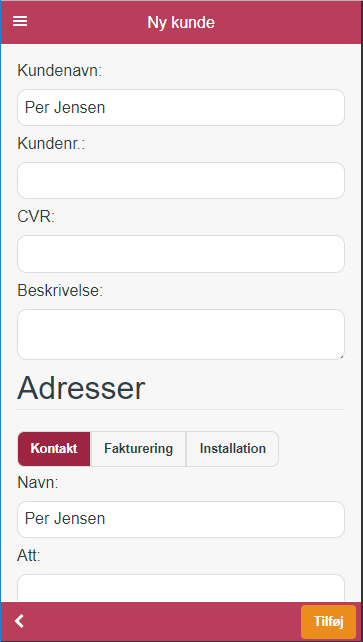The height and width of the screenshot is (642, 363).
Task: Click the Navn label above the field
Action: pyautogui.click(x=38, y=483)
